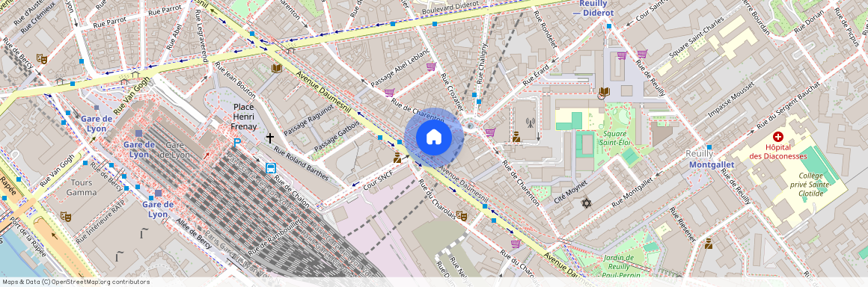Select the Passage Gatbois street label
The width and height of the screenshot is (868, 287).
coord(337,137)
